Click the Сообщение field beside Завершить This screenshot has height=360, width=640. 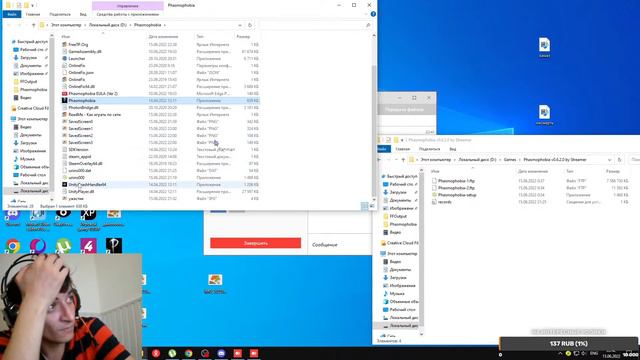[340, 244]
